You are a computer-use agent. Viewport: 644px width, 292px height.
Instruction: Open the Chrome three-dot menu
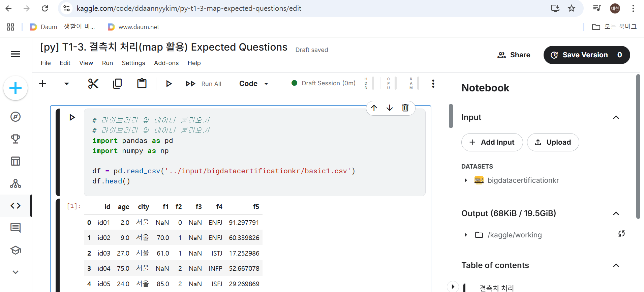point(633,8)
